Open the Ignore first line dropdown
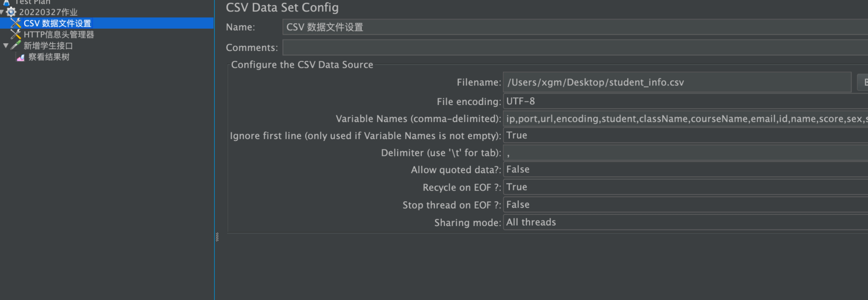Viewport: 868px width, 300px height. pyautogui.click(x=682, y=135)
